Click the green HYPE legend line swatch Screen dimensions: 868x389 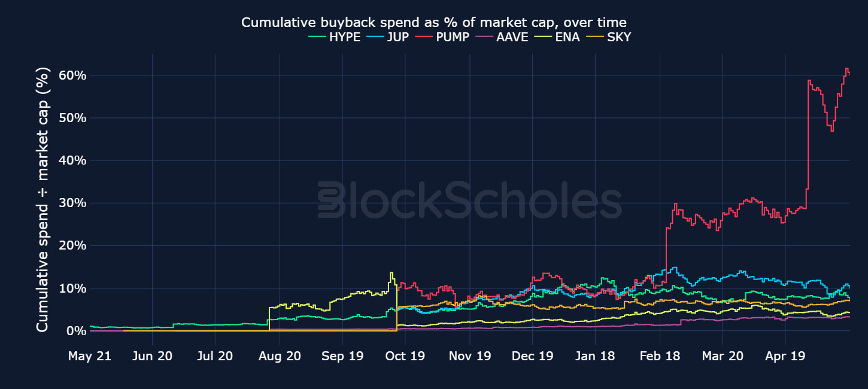[x=317, y=37]
